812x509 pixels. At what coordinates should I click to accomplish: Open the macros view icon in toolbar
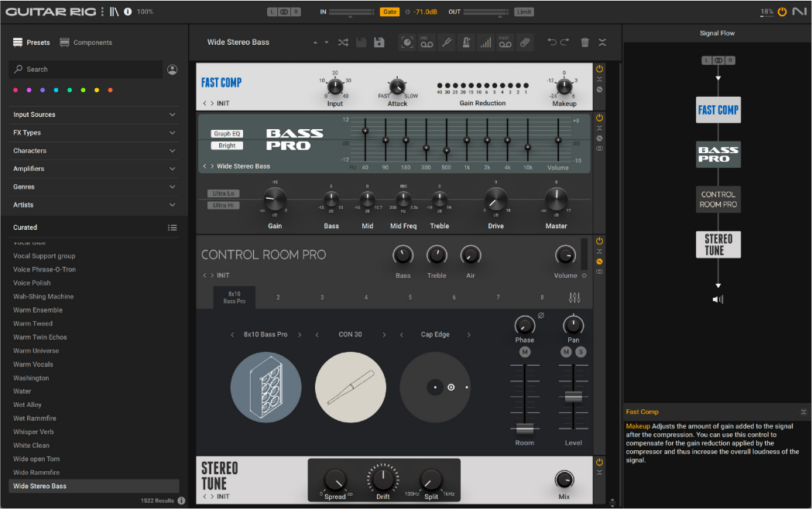pos(408,43)
